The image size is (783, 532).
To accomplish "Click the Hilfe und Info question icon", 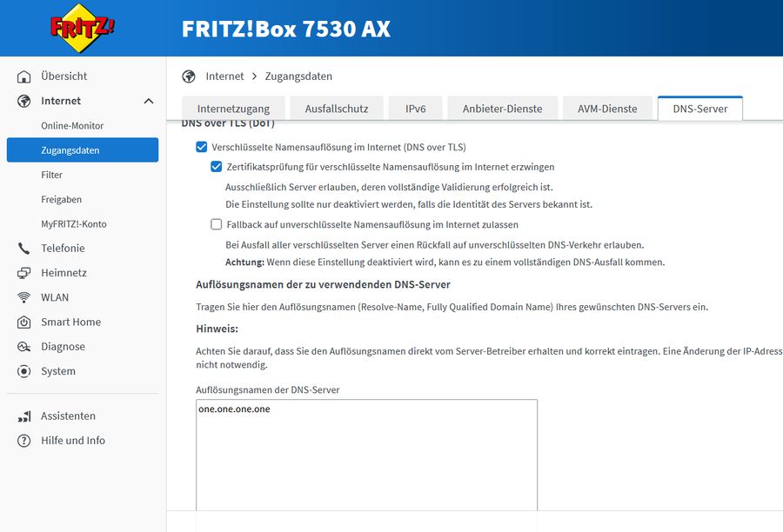I will click(24, 441).
